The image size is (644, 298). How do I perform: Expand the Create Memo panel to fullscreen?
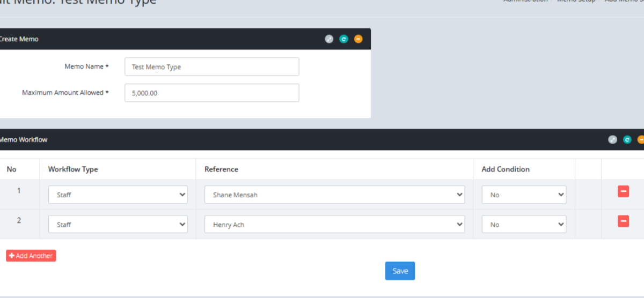(329, 39)
